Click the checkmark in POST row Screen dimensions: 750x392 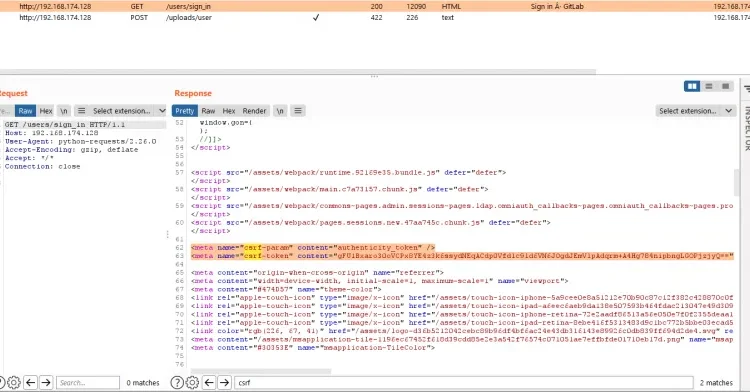pyautogui.click(x=316, y=17)
